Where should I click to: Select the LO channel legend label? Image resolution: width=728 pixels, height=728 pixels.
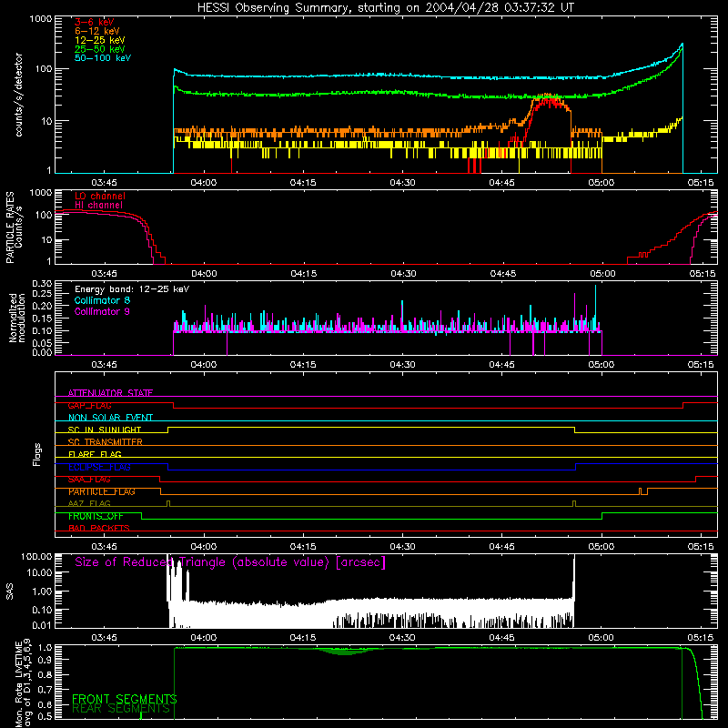(x=100, y=196)
